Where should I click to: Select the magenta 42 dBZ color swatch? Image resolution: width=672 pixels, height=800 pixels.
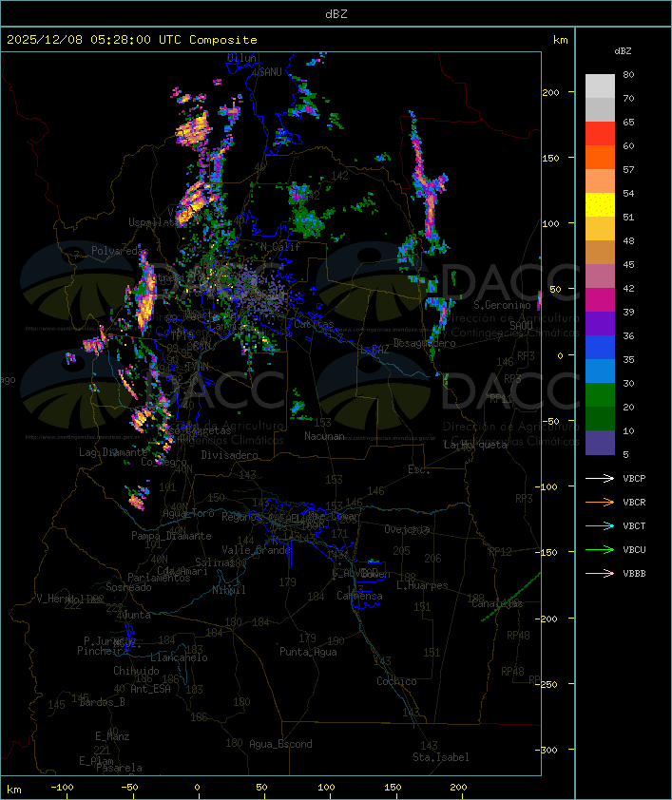(600, 299)
